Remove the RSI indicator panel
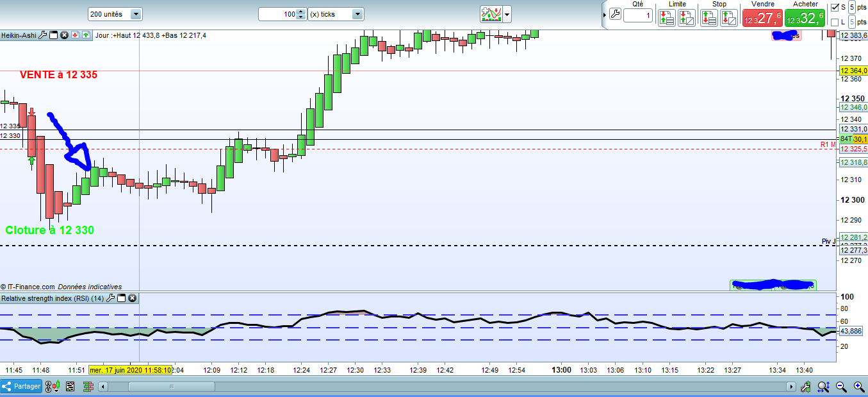 click(132, 298)
